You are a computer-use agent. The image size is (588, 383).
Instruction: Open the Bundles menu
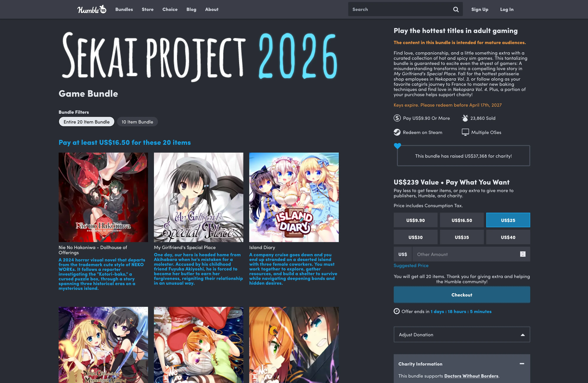click(124, 9)
